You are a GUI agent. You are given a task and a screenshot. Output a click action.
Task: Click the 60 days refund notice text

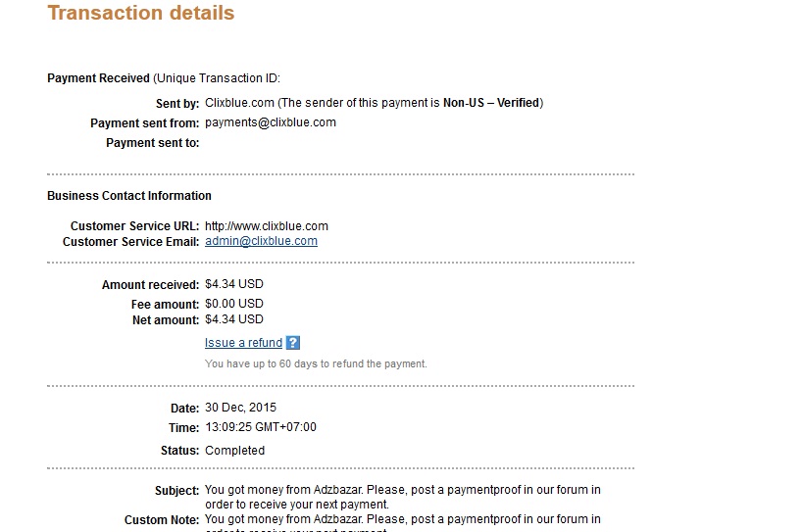(x=316, y=363)
